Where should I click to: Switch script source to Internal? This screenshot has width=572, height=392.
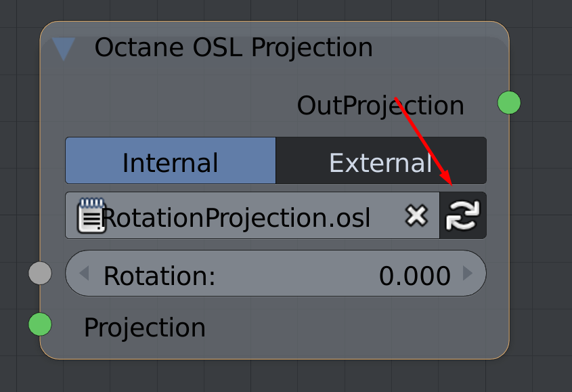171,161
